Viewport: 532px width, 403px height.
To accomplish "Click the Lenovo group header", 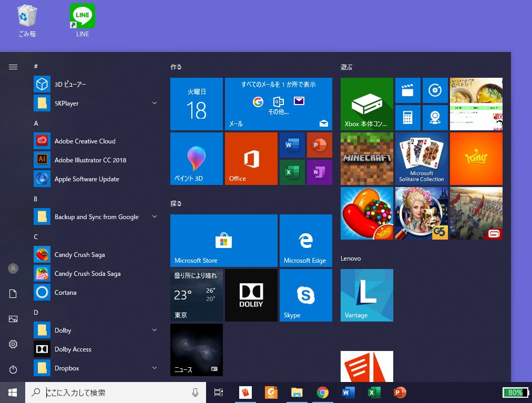I will pyautogui.click(x=351, y=258).
